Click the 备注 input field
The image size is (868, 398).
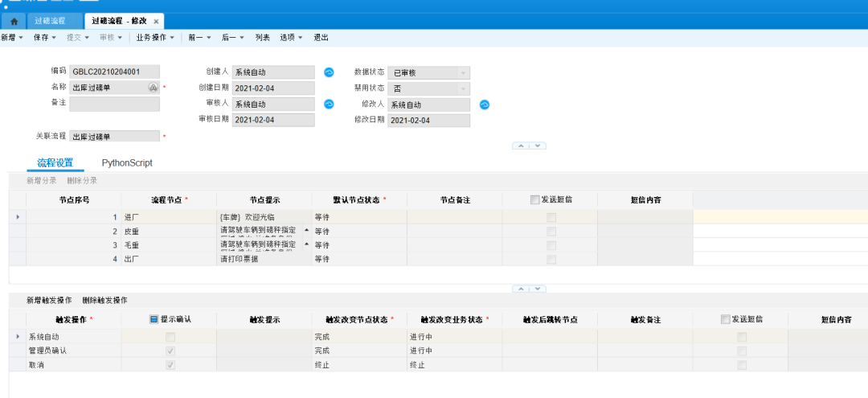(x=114, y=104)
